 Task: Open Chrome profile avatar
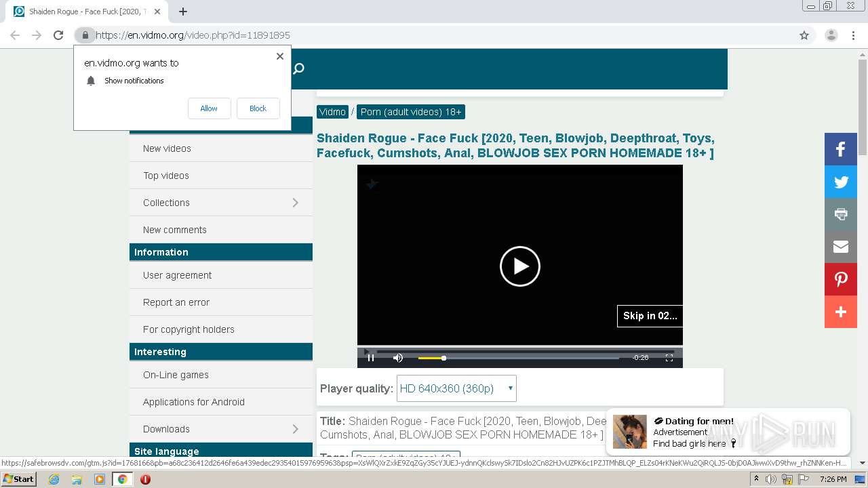[831, 35]
